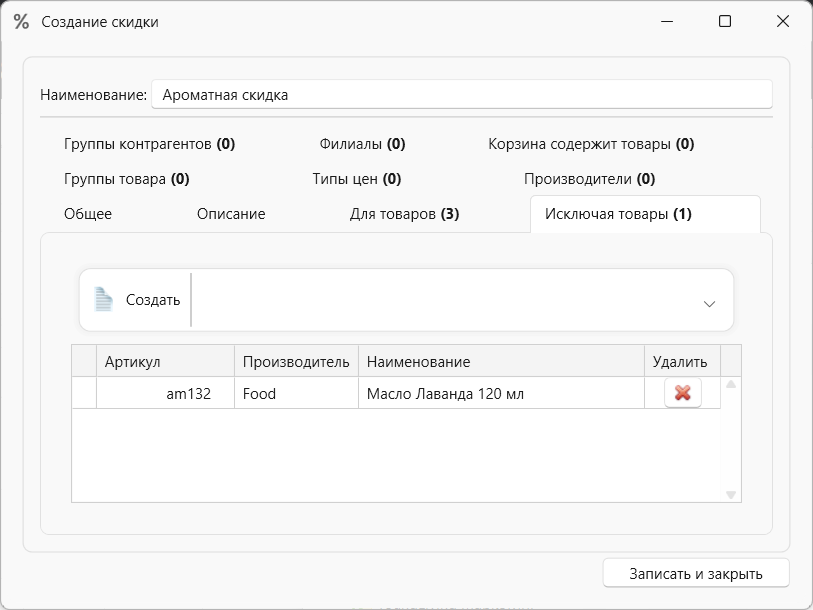The width and height of the screenshot is (813, 610).
Task: Click the Создать document icon
Action: (103, 299)
